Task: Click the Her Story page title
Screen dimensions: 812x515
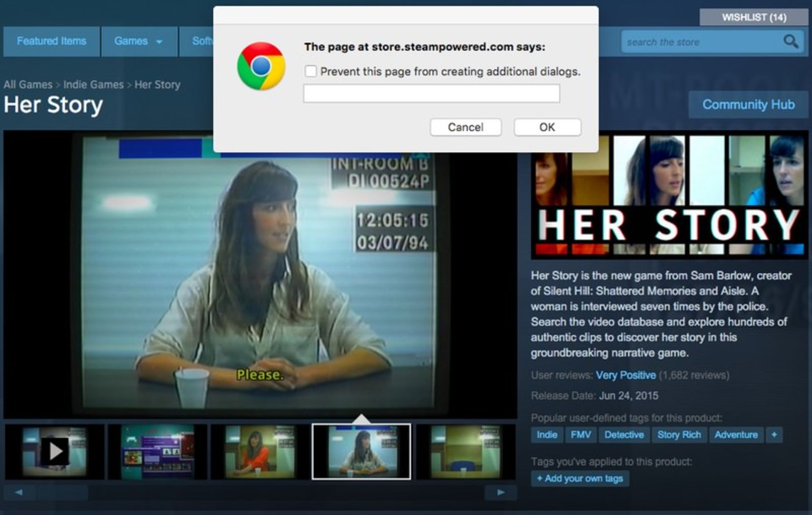Action: (53, 105)
